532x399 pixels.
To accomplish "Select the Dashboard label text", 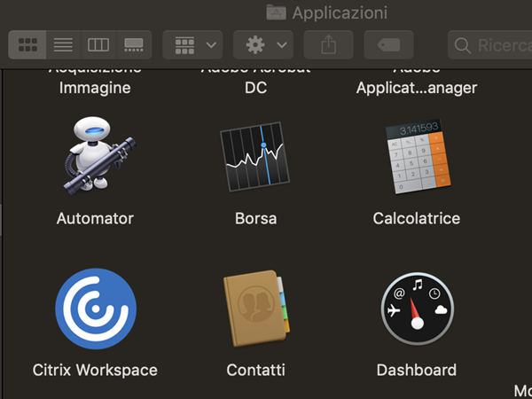I will (417, 370).
